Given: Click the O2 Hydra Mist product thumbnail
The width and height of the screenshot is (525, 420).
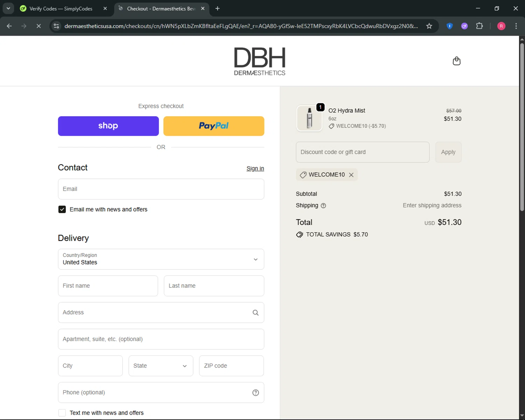Looking at the screenshot, I should [309, 118].
